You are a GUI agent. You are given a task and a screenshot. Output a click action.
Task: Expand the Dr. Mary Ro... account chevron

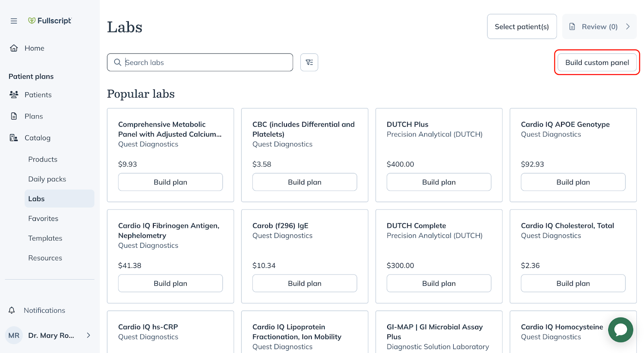[89, 335]
